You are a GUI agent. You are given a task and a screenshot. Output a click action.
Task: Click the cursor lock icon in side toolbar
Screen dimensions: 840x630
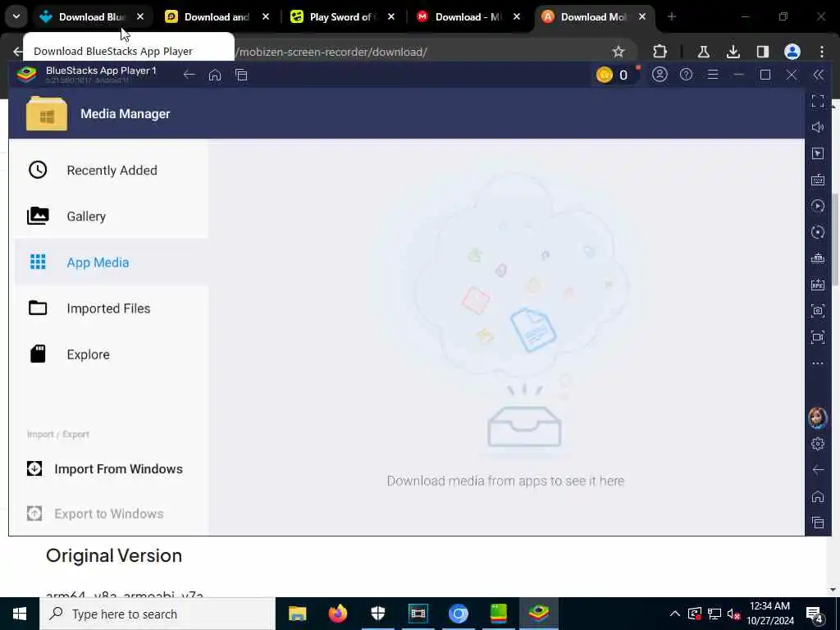point(818,153)
